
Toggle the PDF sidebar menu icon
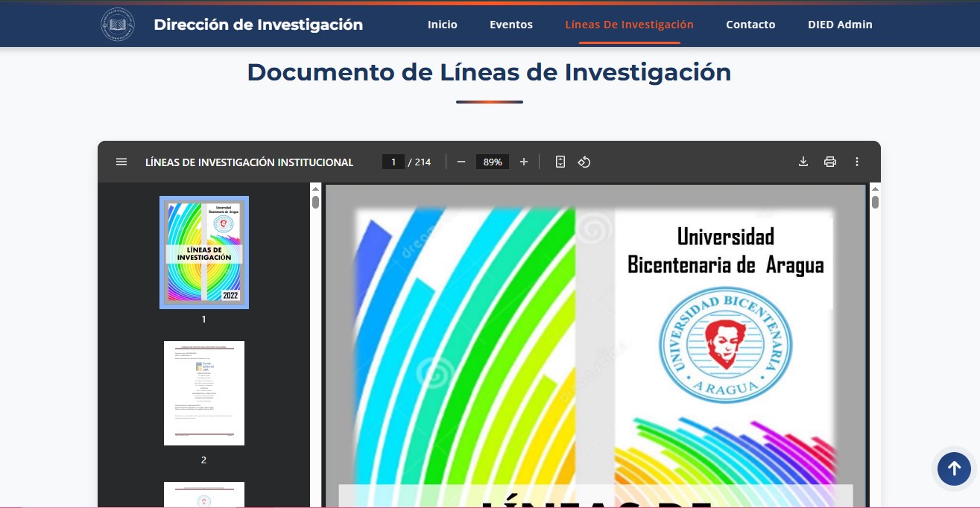[x=121, y=162]
